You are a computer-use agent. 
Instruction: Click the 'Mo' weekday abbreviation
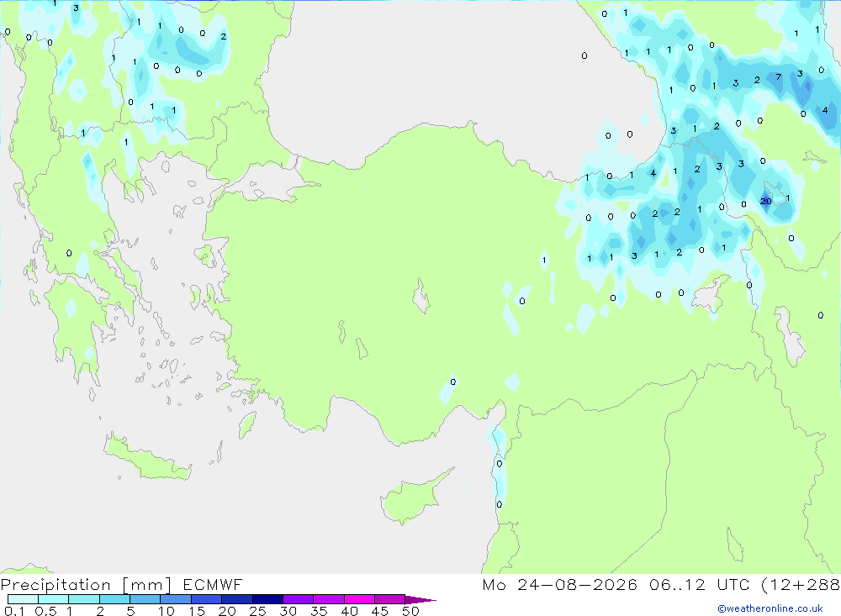(494, 584)
